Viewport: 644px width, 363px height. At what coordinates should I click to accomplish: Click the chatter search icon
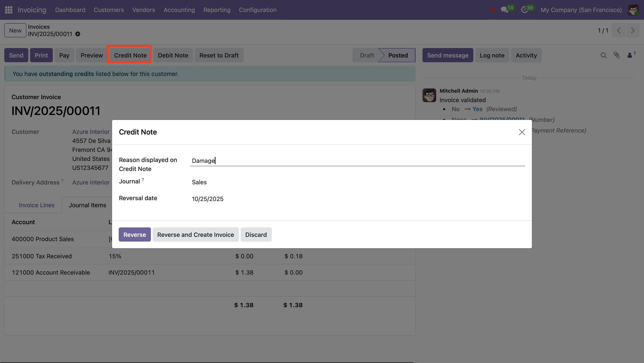(603, 55)
